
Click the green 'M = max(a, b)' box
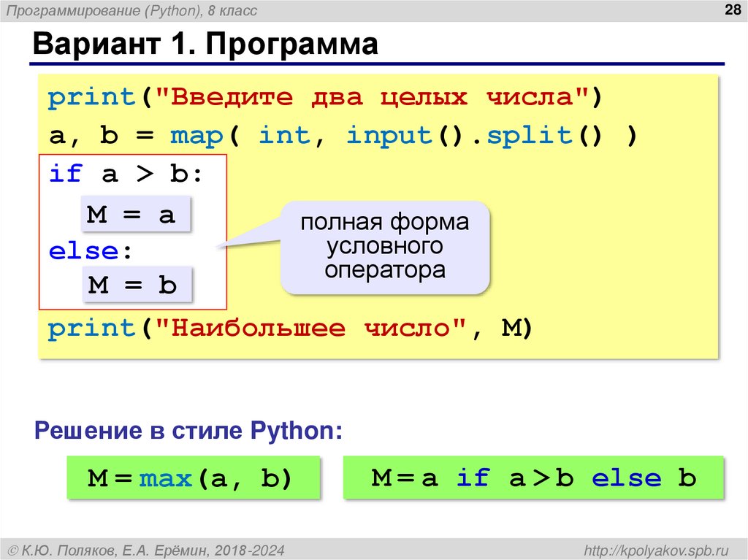pos(192,478)
